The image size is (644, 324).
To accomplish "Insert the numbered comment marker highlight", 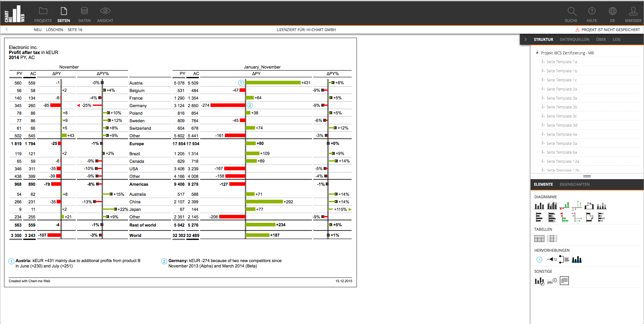I will [539, 260].
